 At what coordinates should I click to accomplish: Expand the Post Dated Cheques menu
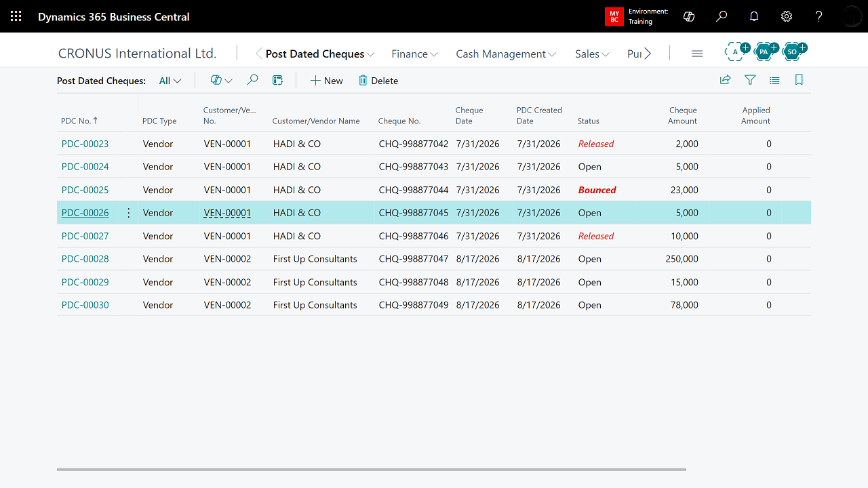(319, 54)
